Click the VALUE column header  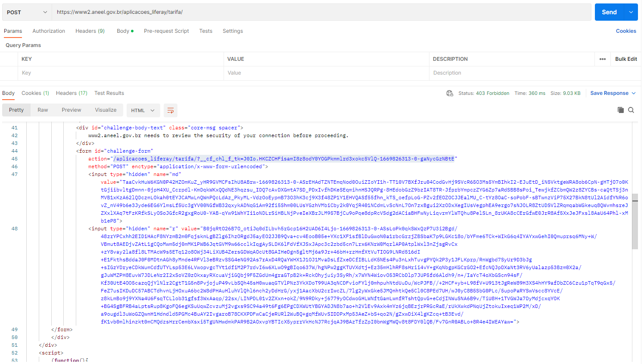tap(236, 59)
